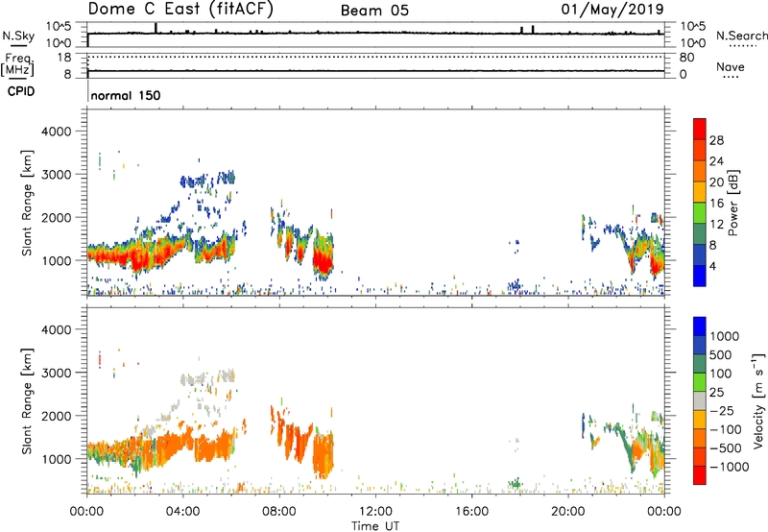Click the 'Beam 05' label
The width and height of the screenshot is (768, 532).
374,11
